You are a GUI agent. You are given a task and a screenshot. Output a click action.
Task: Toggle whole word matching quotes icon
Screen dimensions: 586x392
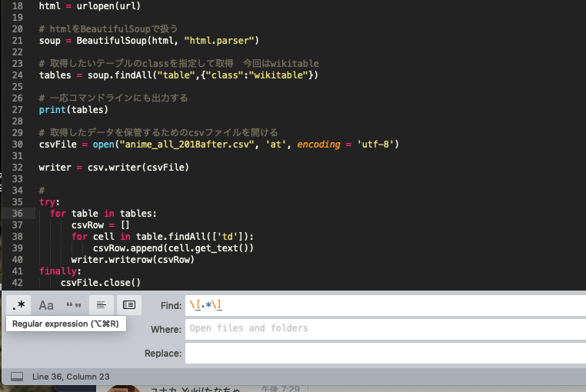pos(74,305)
